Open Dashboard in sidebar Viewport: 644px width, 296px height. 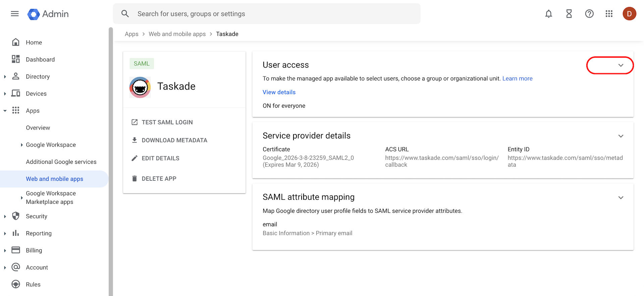click(40, 59)
